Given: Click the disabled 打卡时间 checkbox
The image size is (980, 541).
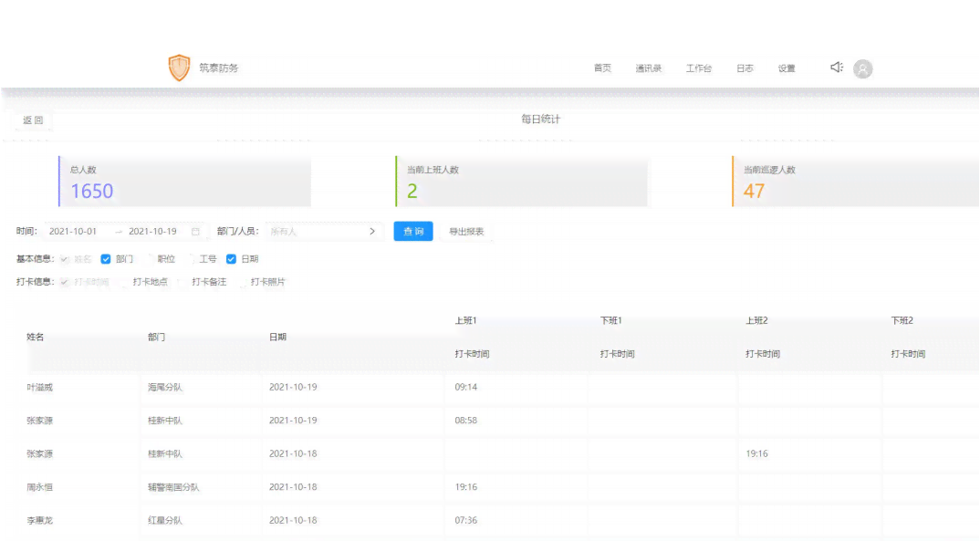Looking at the screenshot, I should pos(65,283).
